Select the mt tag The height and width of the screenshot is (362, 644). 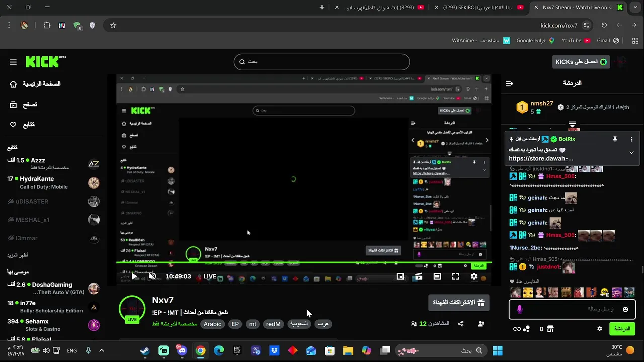253,324
